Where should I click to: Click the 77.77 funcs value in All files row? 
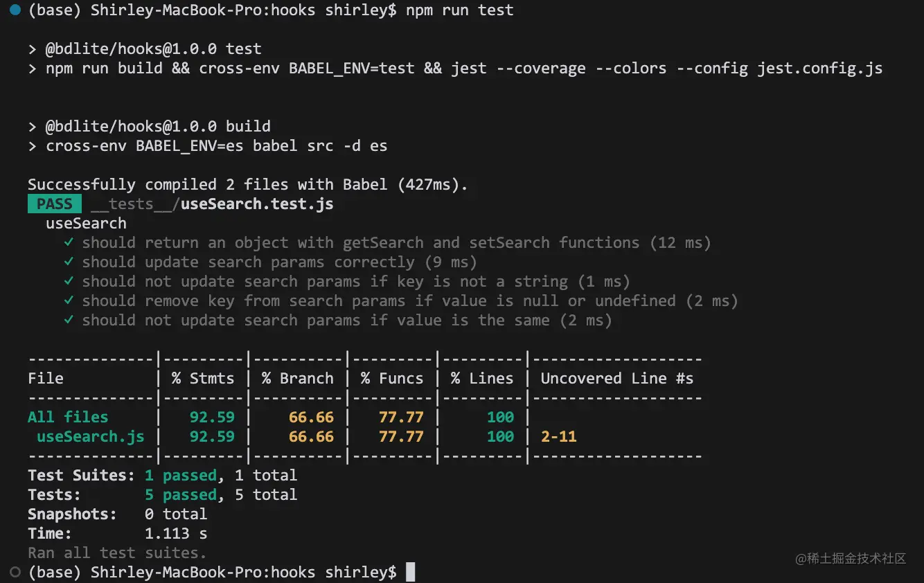(401, 417)
